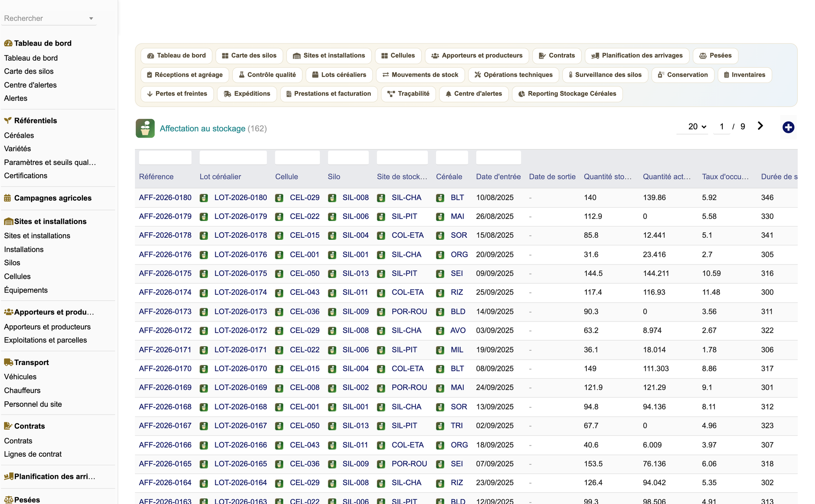
Task: Click site icon beside SIL-CHA in AFF-2026-0176 row
Action: pos(381,255)
